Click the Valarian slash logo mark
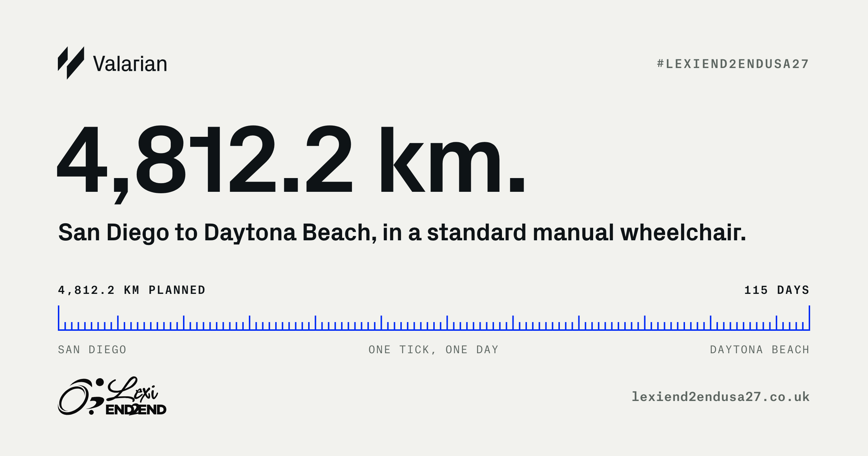Image resolution: width=868 pixels, height=456 pixels. point(71,63)
